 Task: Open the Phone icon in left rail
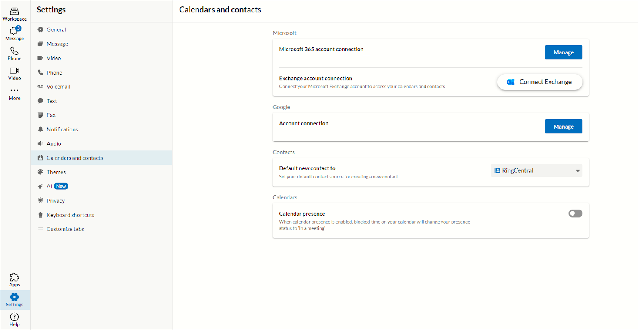click(x=14, y=51)
